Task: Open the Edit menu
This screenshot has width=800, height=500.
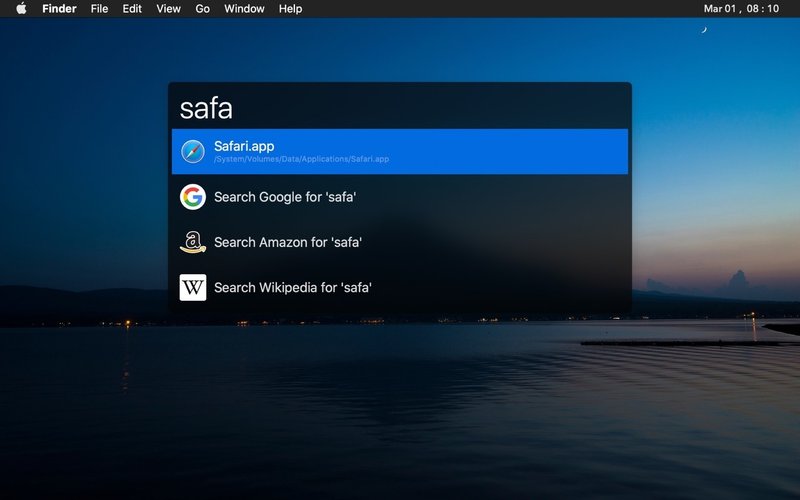Action: pos(132,9)
